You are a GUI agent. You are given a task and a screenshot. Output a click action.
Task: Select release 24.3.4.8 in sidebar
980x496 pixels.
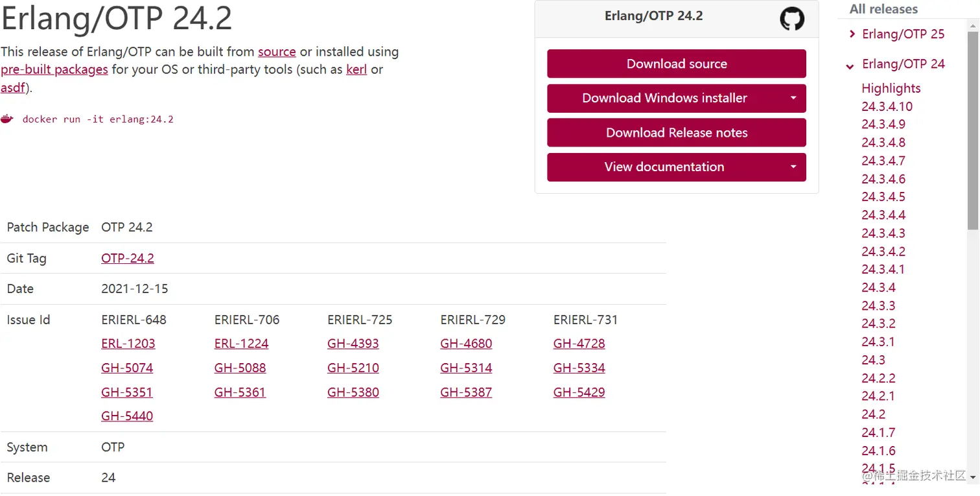883,143
